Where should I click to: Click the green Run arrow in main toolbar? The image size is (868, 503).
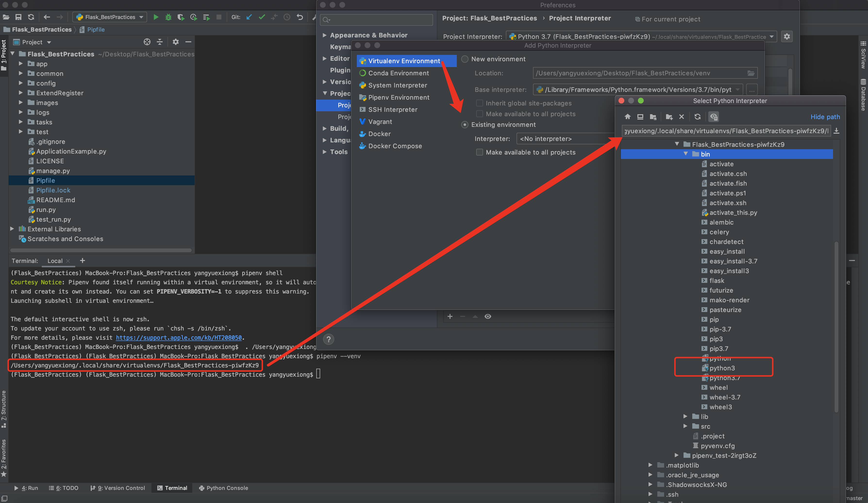tap(156, 17)
